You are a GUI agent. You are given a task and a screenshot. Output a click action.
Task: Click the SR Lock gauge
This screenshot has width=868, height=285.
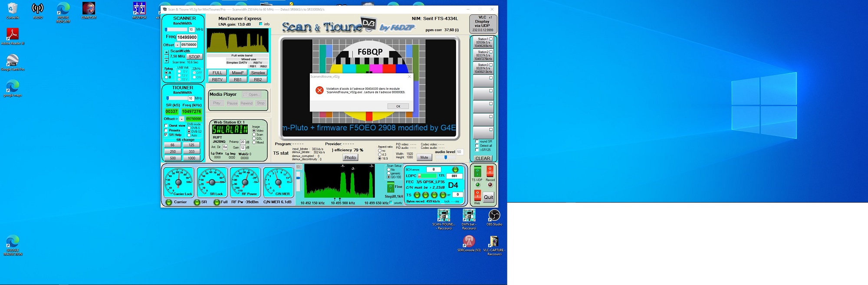tap(212, 182)
